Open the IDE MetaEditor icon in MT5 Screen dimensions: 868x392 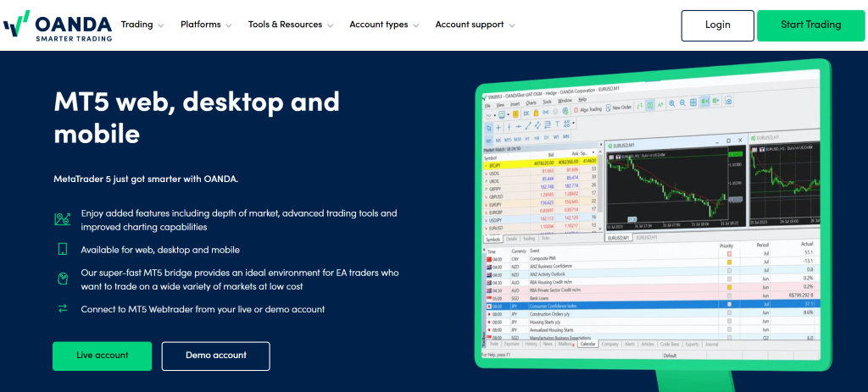(x=526, y=113)
